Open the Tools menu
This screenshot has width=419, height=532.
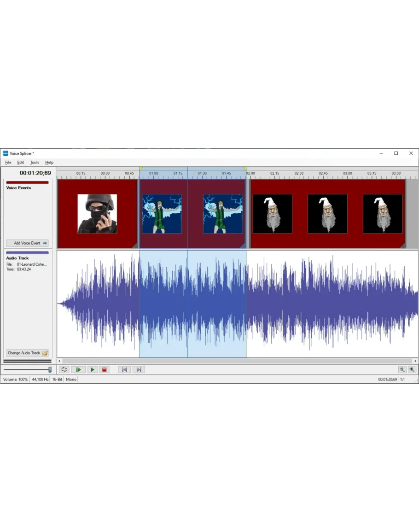(35, 163)
